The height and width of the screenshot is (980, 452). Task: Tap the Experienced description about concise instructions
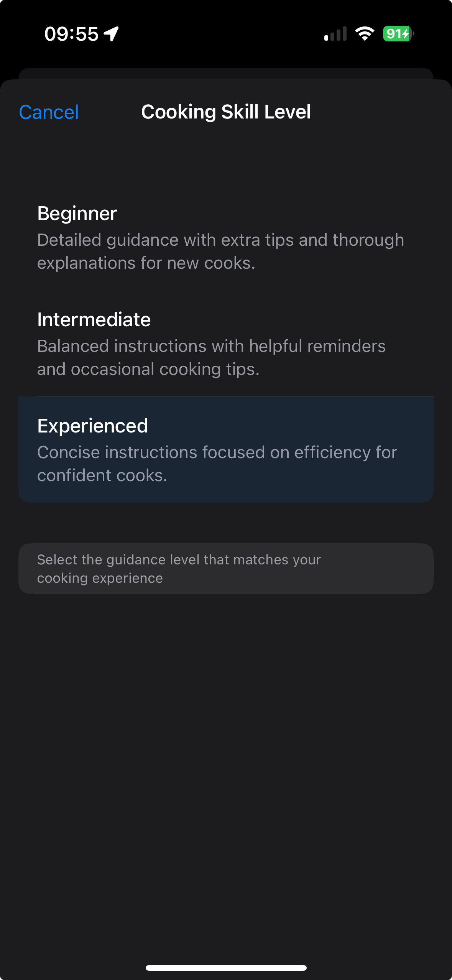coord(217,464)
